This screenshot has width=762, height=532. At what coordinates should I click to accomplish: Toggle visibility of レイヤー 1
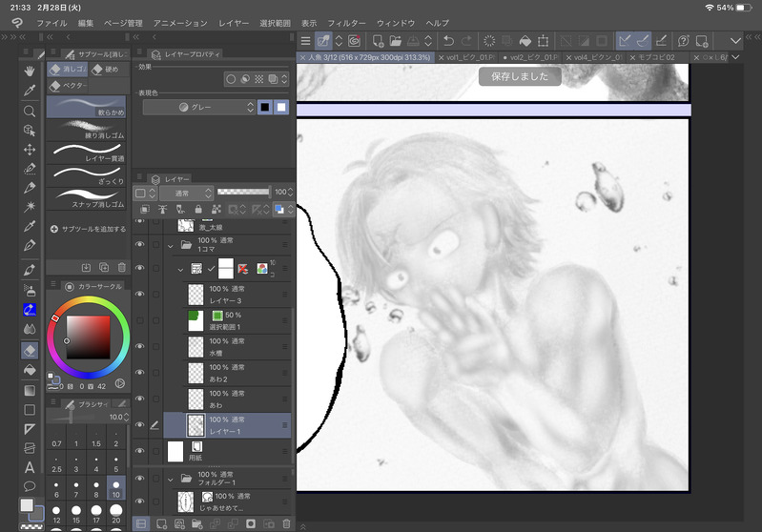pos(140,424)
